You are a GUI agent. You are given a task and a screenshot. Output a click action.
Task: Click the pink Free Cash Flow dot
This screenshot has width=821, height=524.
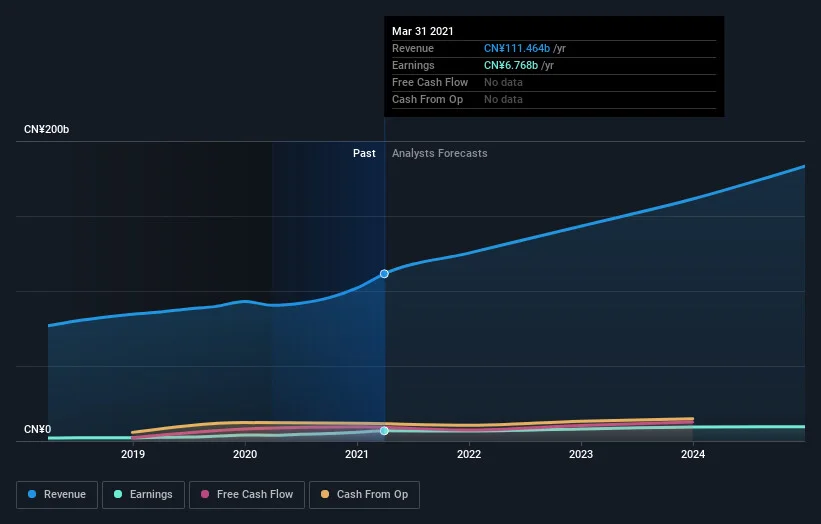(205, 494)
